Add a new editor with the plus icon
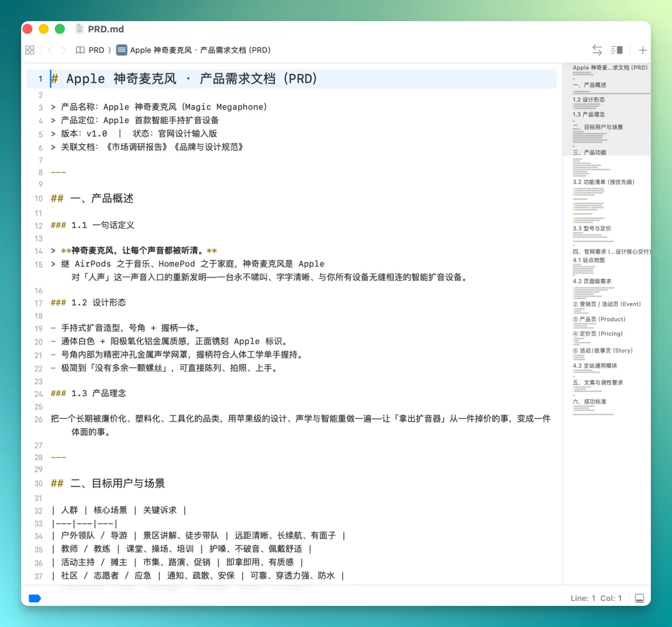 coord(642,50)
